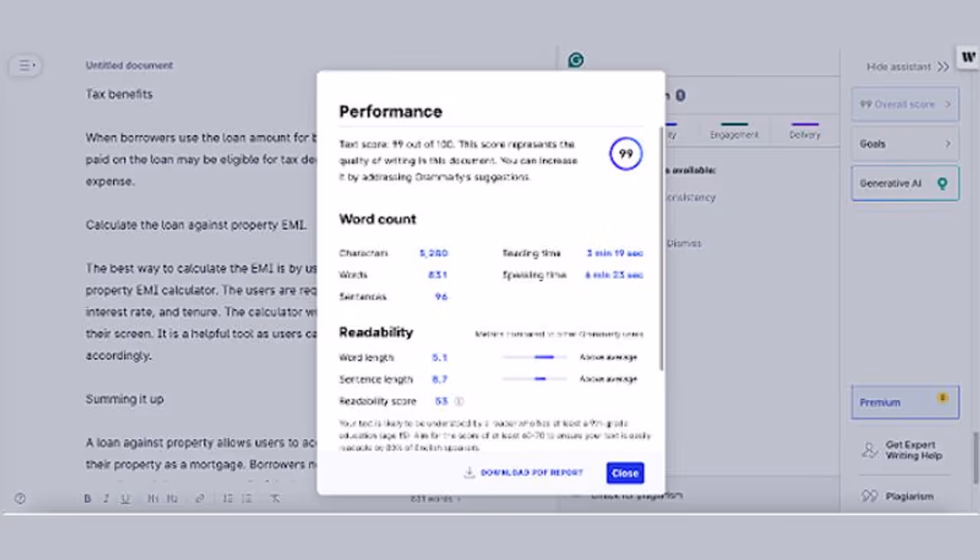The width and height of the screenshot is (980, 560).
Task: Click the clear formatting icon
Action: coord(275,499)
